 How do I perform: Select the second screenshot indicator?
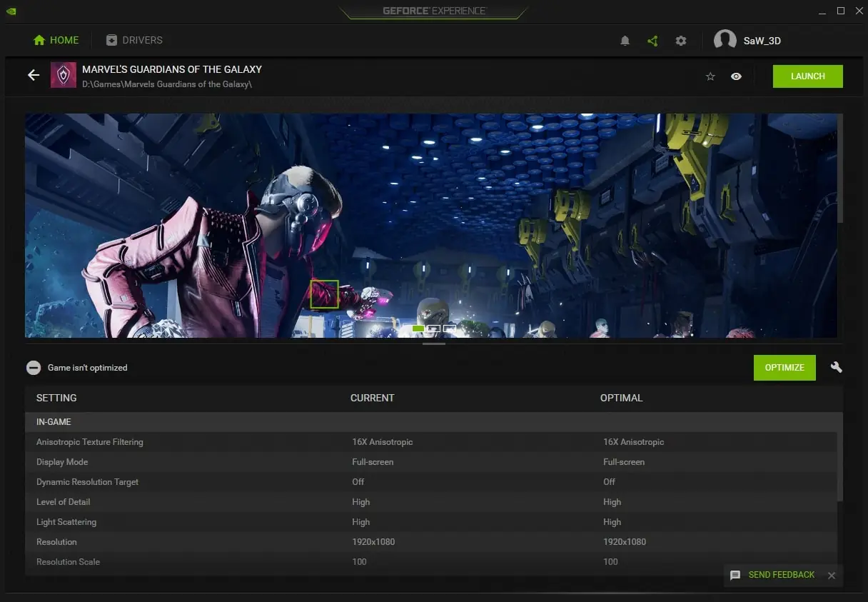click(x=434, y=328)
